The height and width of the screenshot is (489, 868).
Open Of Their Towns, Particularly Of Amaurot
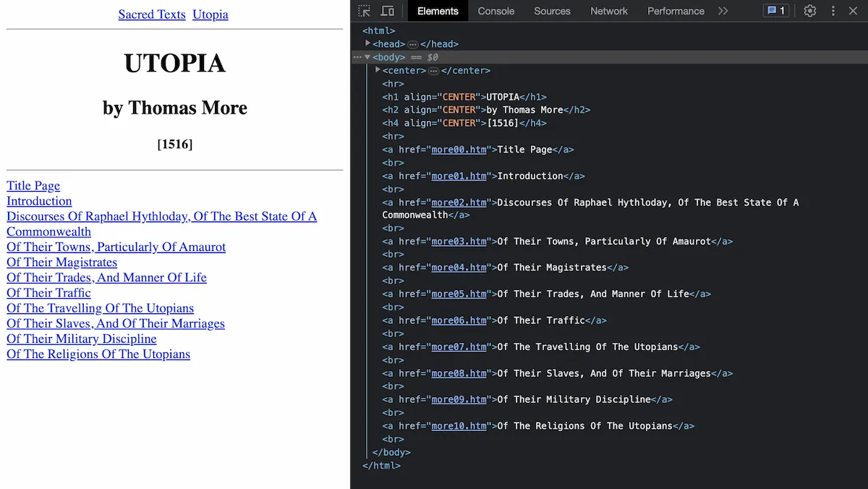(x=116, y=247)
